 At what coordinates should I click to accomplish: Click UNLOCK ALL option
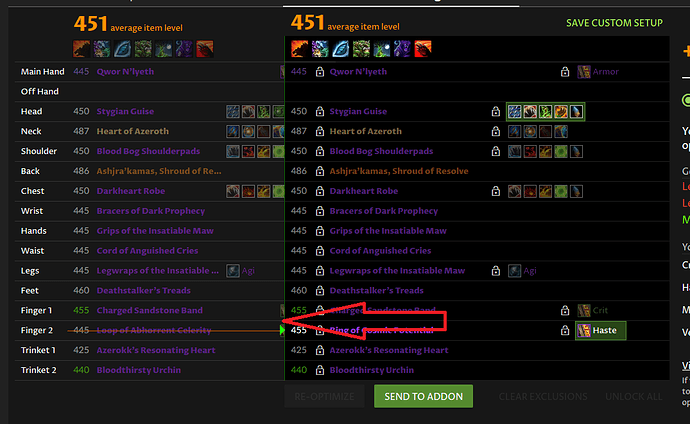point(634,396)
